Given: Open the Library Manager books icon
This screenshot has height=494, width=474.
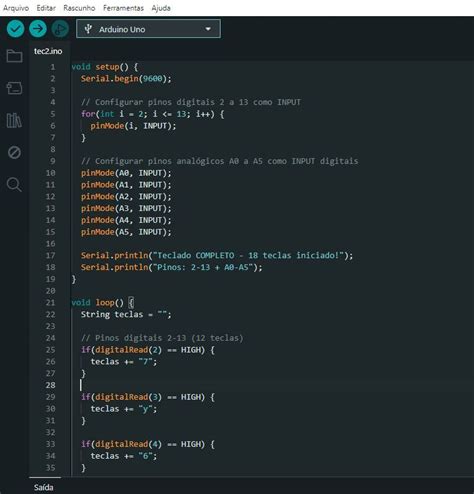Looking at the screenshot, I should coord(14,120).
